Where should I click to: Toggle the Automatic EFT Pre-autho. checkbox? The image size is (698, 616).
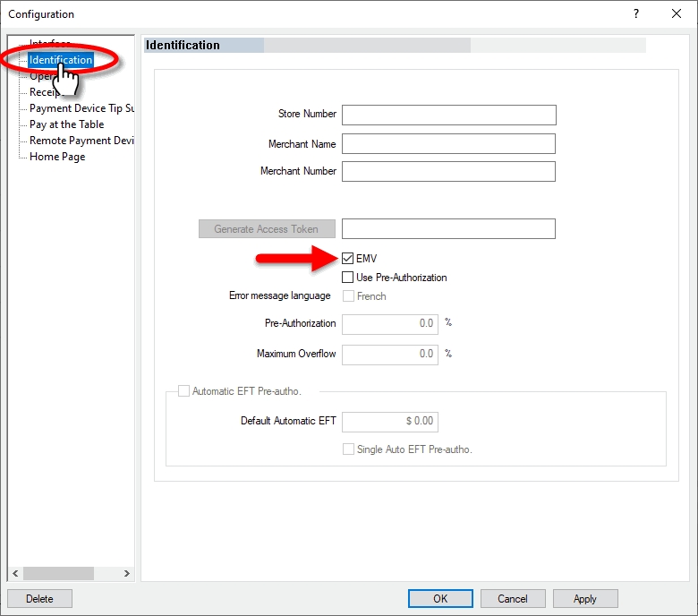(x=184, y=391)
